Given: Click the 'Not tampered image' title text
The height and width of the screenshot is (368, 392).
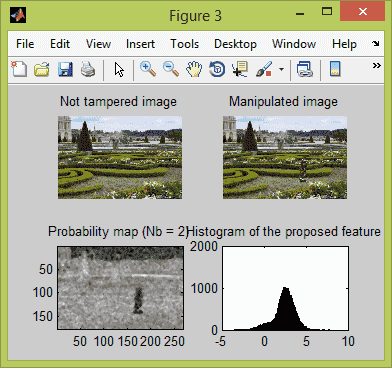Looking at the screenshot, I should click(118, 102).
